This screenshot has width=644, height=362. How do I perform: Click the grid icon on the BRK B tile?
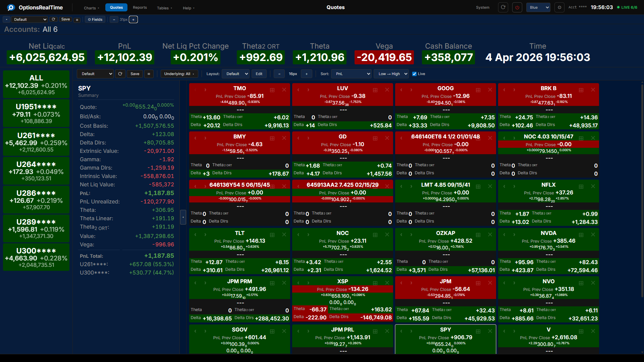pyautogui.click(x=581, y=90)
